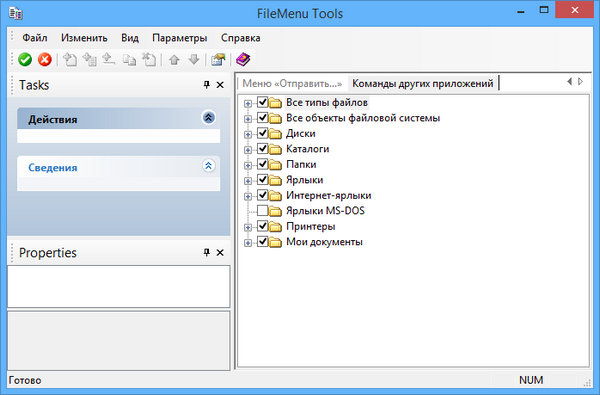Select the Все типы файлов row
Screen dimensions: 600x395
click(x=327, y=103)
